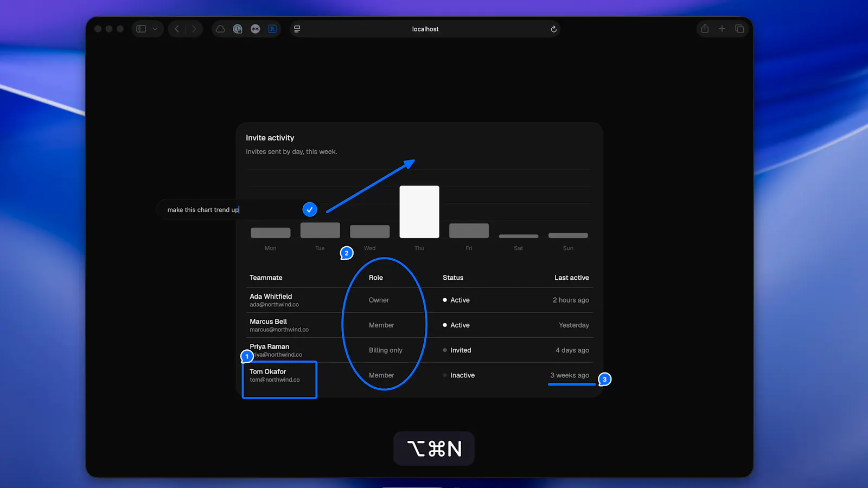Select the Tue bar in the chart

[x=320, y=230]
